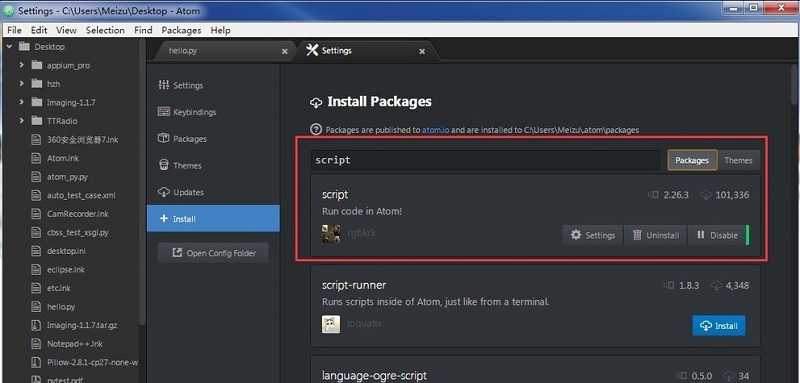800x383 pixels.
Task: Open the Keybindings section
Action: [x=213, y=112]
